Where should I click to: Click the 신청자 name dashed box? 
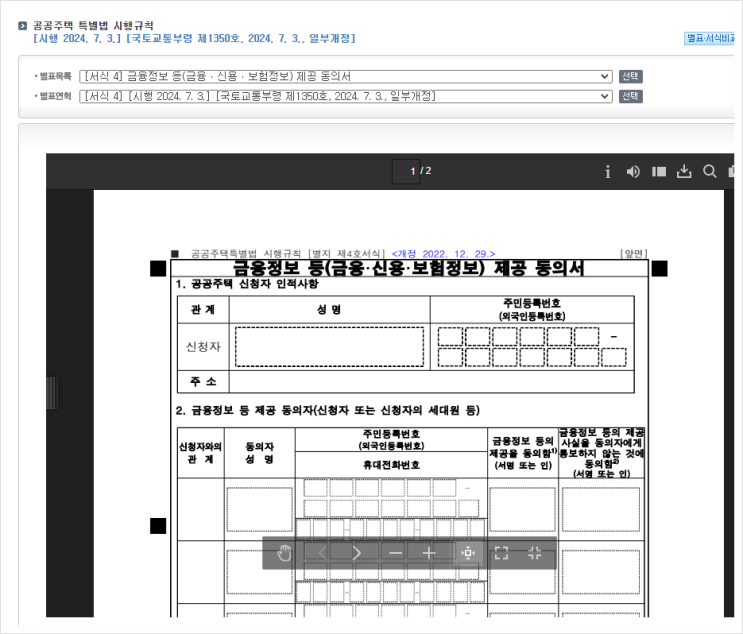[x=329, y=346]
